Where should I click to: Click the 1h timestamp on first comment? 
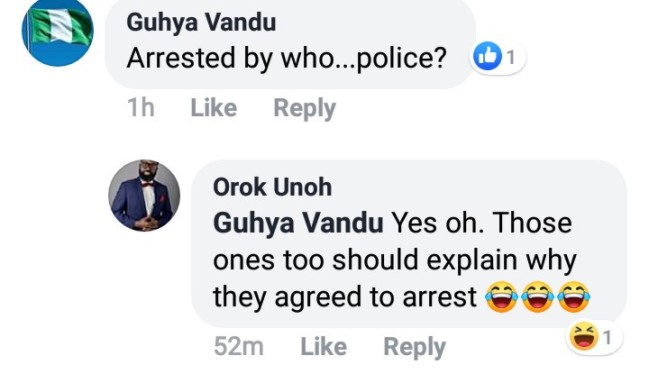point(141,108)
